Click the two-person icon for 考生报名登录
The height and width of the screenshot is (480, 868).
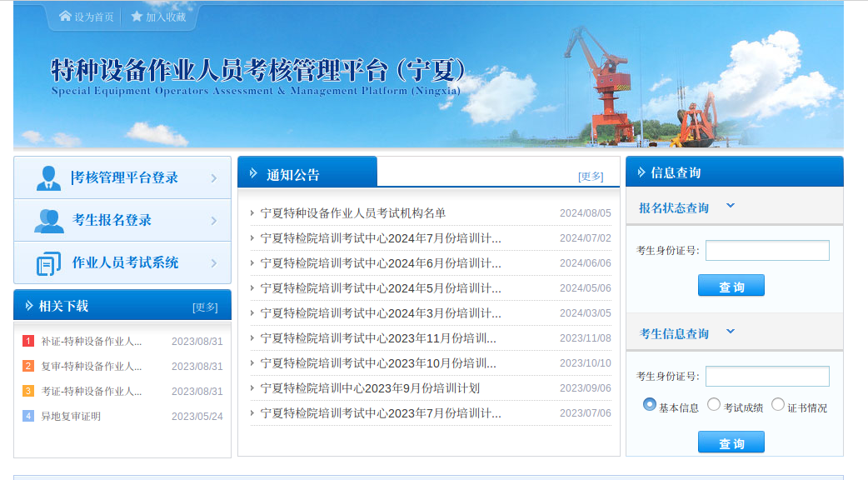tap(48, 221)
